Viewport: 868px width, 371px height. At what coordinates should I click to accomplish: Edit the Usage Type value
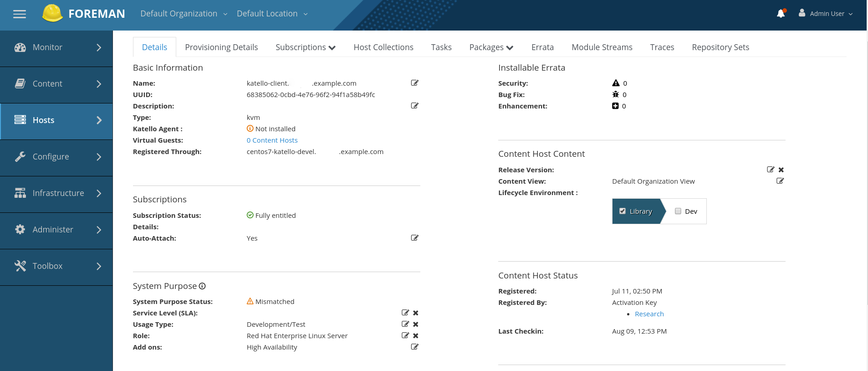405,324
